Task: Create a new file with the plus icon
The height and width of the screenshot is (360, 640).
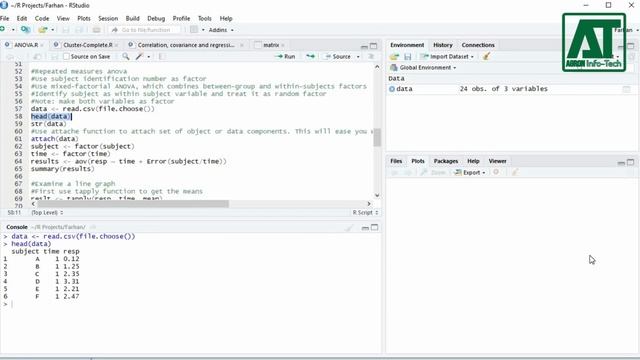Action: coord(2,30)
